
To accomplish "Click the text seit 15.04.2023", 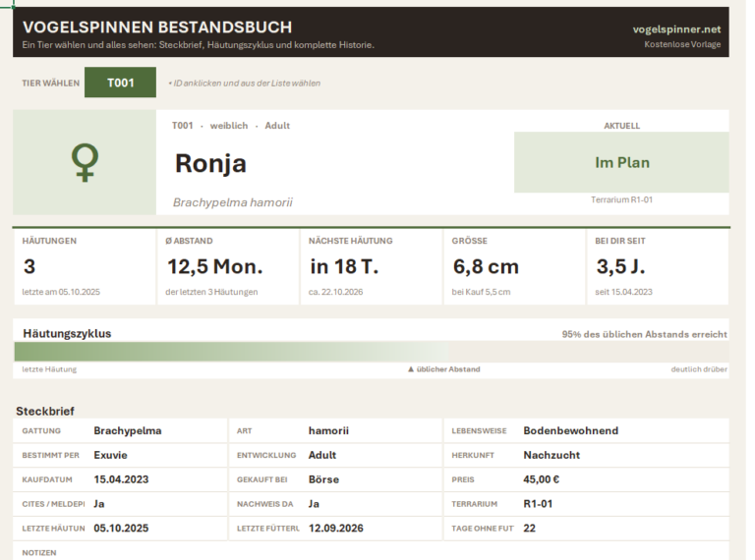I will (x=623, y=292).
